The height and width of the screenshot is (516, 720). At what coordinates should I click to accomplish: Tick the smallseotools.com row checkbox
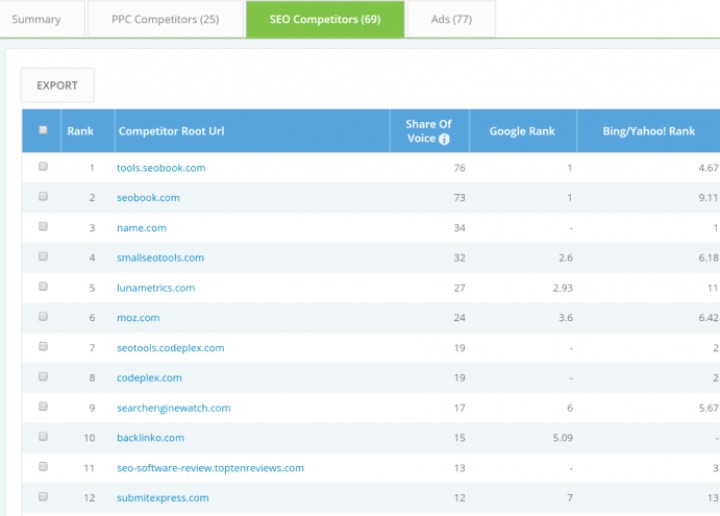point(43,256)
